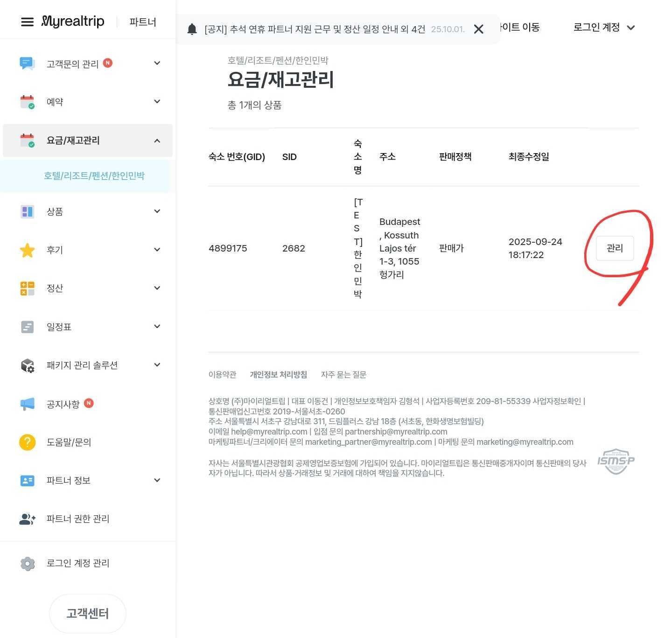Expand the 상품 menu chevron
Image resolution: width=672 pixels, height=638 pixels.
(x=157, y=211)
